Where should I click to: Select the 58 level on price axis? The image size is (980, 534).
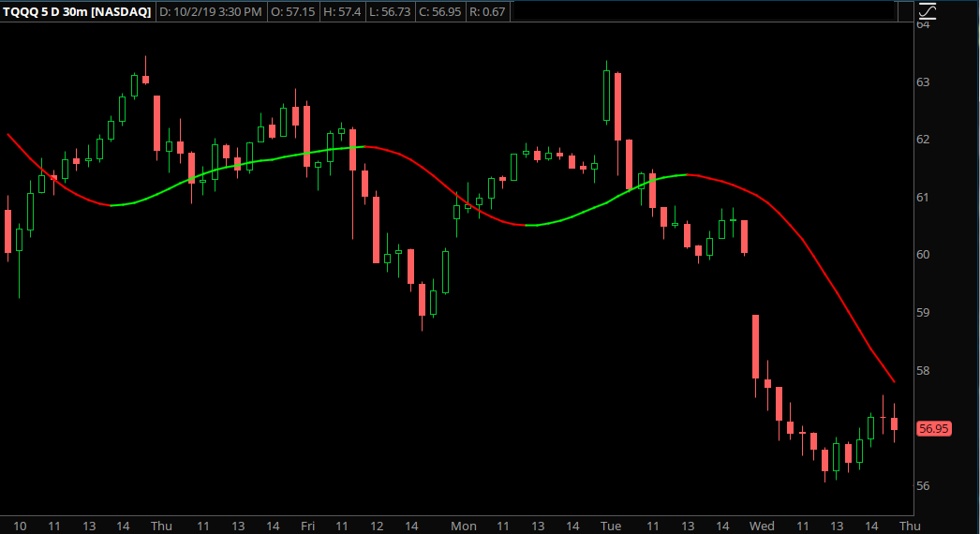923,371
